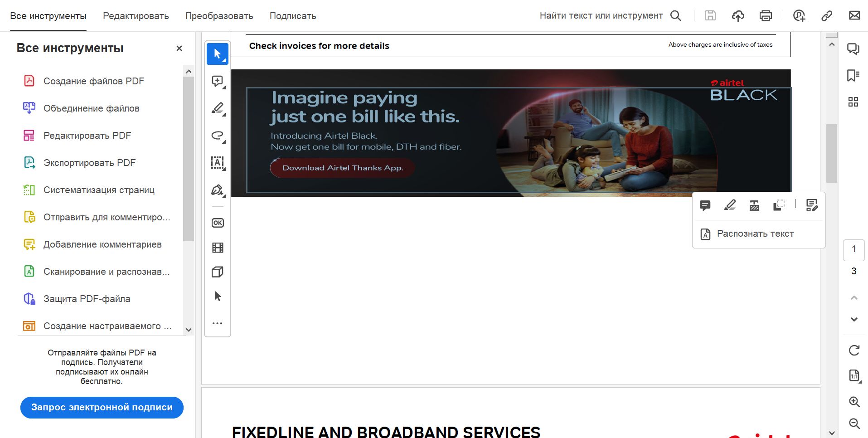Select the highlighter pen tool in quick toolbar
The width and height of the screenshot is (868, 438).
218,108
